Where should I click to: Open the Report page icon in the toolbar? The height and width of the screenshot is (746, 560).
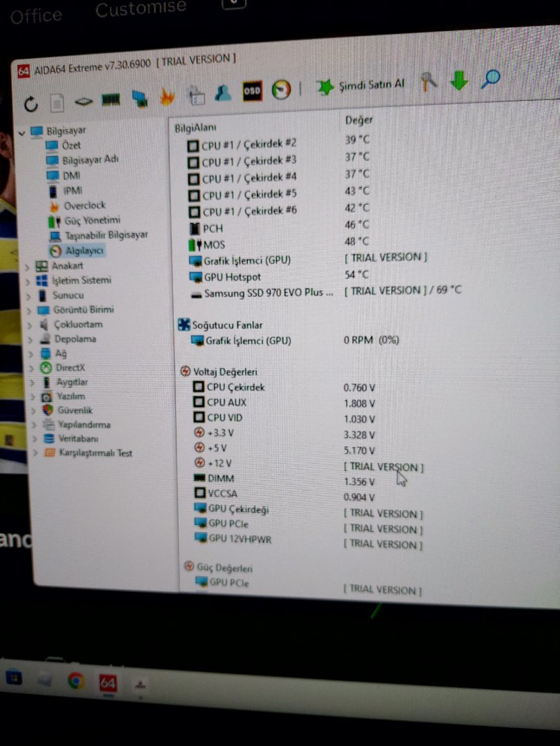(x=57, y=103)
